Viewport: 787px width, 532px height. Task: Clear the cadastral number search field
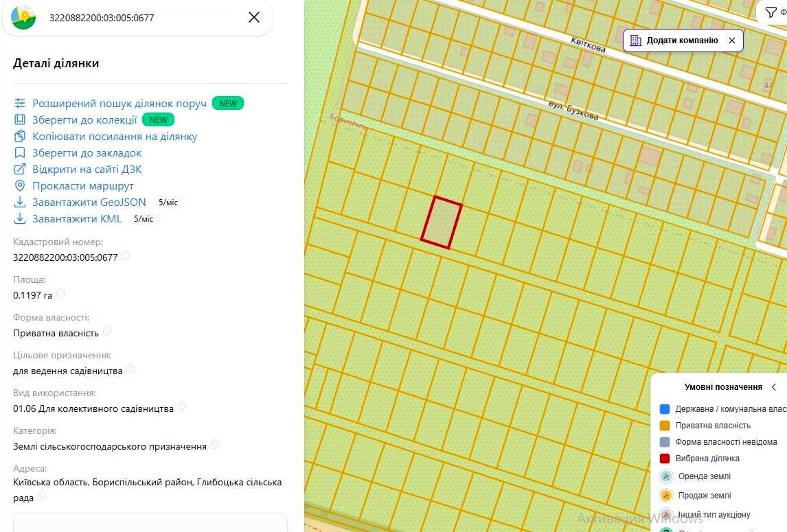click(254, 18)
